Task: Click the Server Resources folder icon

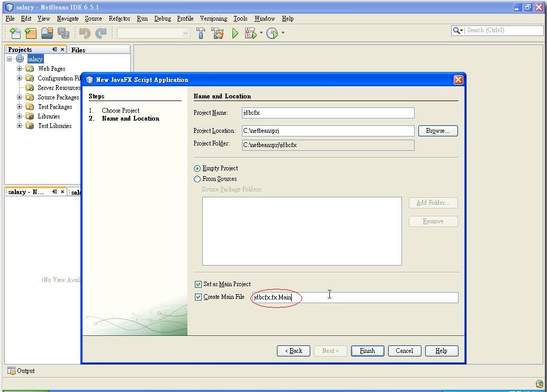Action: pyautogui.click(x=30, y=88)
